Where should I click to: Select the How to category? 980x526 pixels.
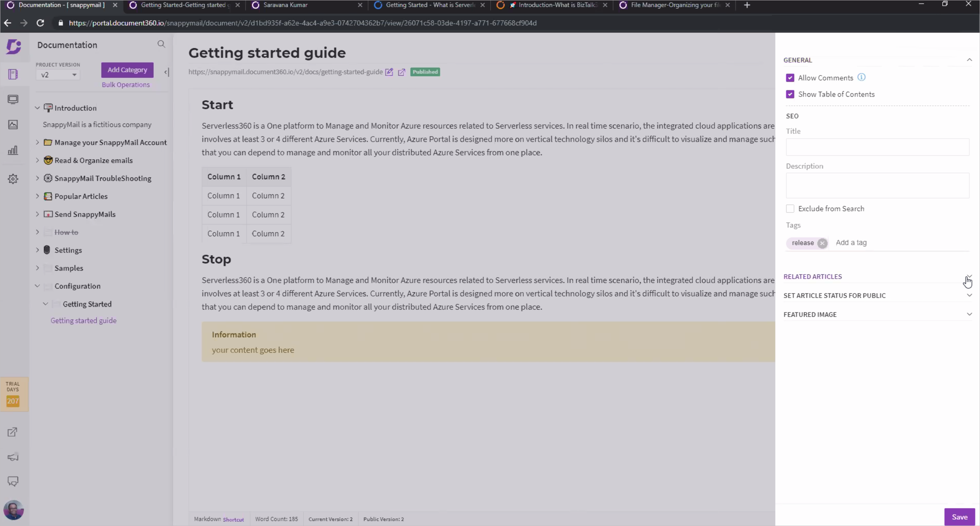tap(66, 232)
